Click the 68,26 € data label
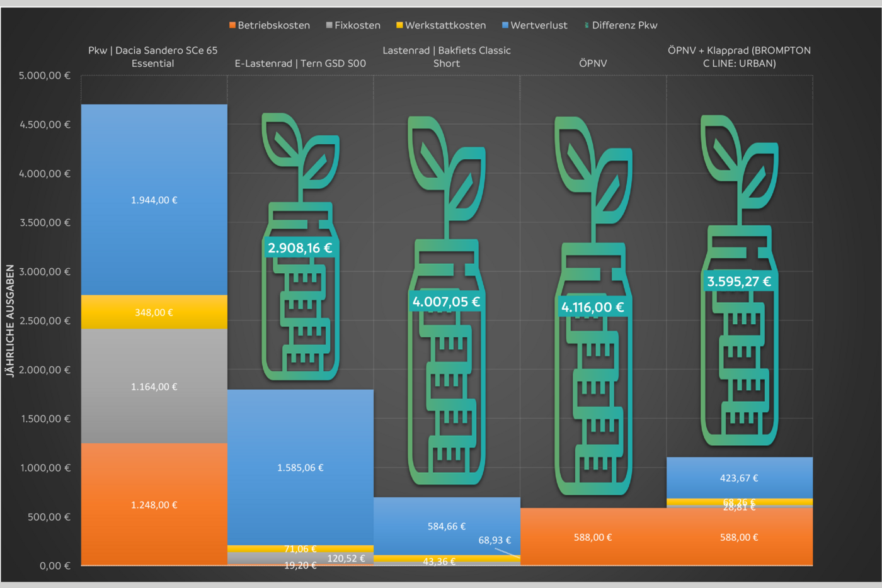The width and height of the screenshot is (882, 588). point(740,502)
